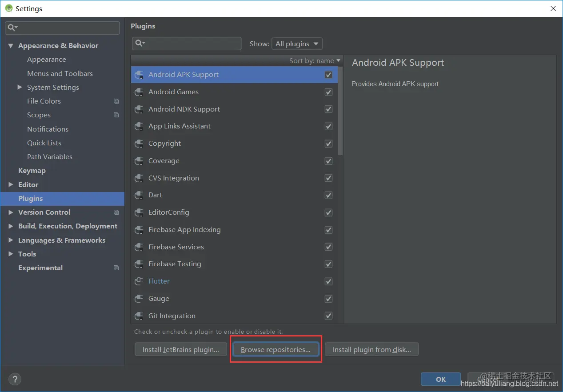Click the Coverage plugin icon

pyautogui.click(x=139, y=161)
